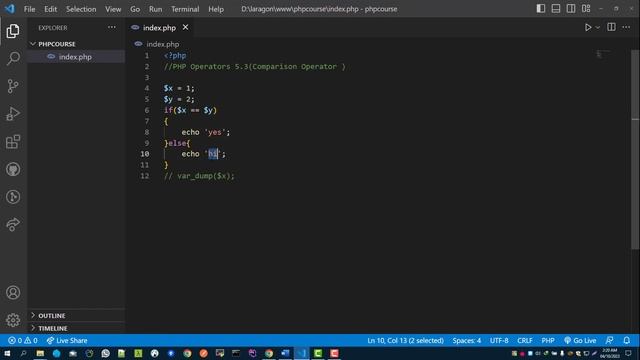This screenshot has width=640, height=360.
Task: Click line number 12 in gutter
Action: click(x=144, y=176)
